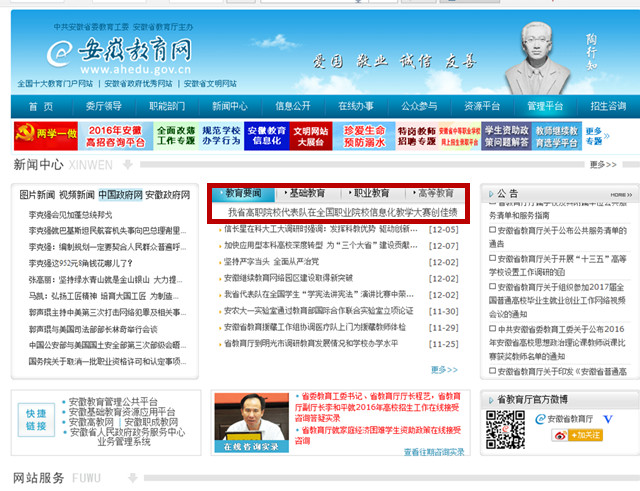640x491 pixels.
Task: Open news 国务院关于取消一批职业资格许可
Action: click(107, 362)
